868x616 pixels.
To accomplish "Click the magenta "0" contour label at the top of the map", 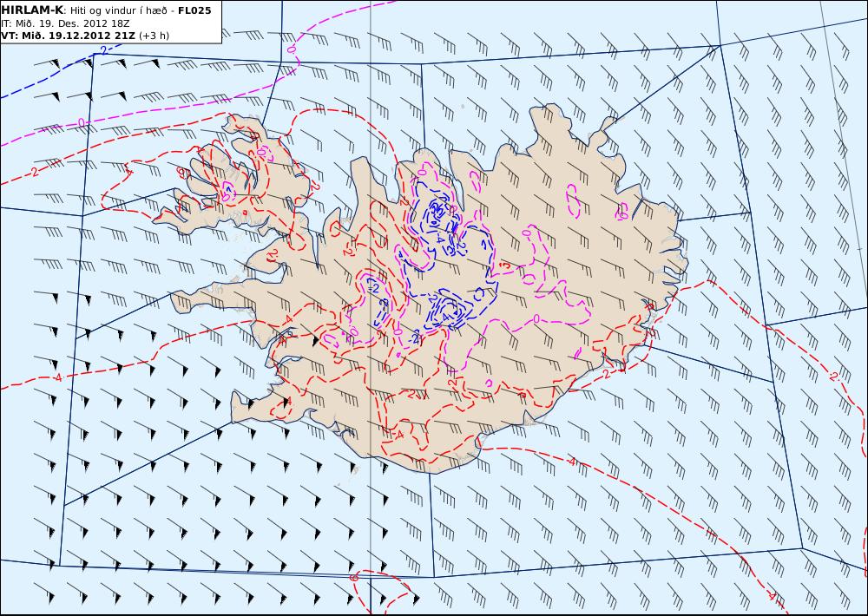I will click(x=292, y=49).
